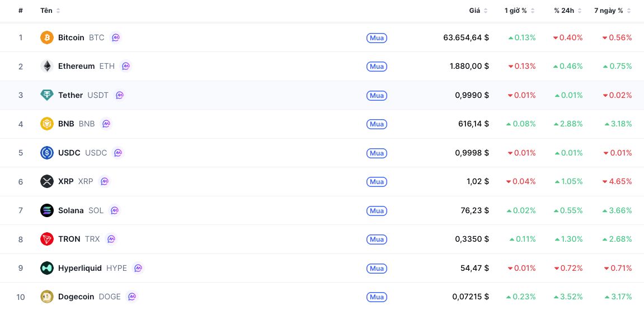Sort table by Giá column

pos(478,11)
